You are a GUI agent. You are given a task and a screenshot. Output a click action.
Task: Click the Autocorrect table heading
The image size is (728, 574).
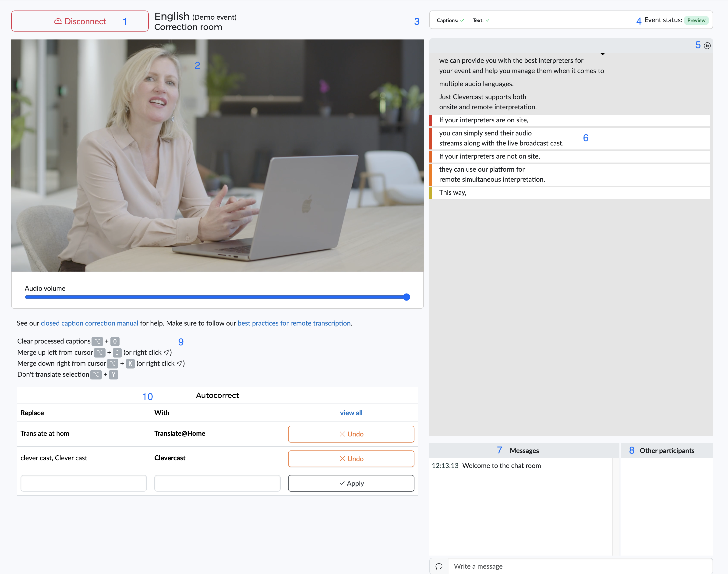[217, 395]
